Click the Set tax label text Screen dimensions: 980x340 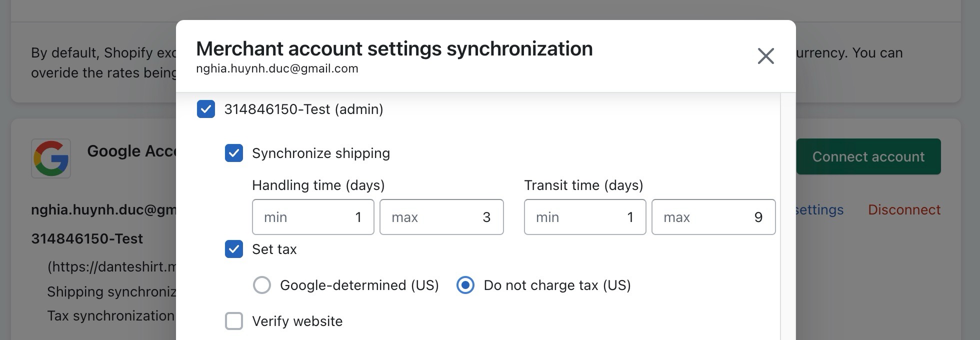coord(274,249)
